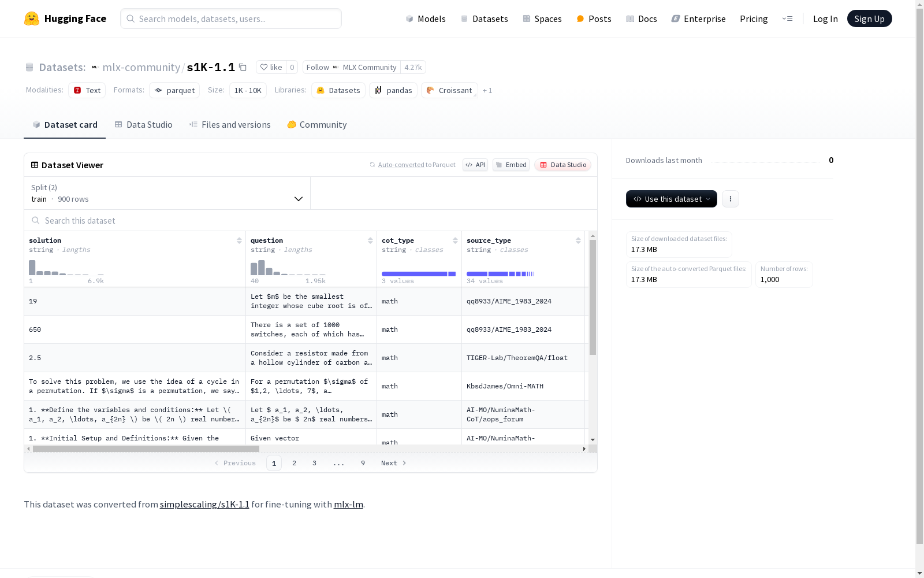
Task: Click the Log In link
Action: coord(825,18)
